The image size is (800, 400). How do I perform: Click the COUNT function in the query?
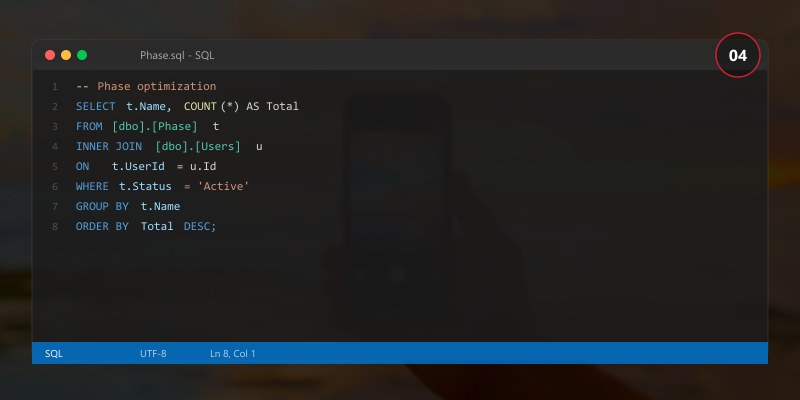pyautogui.click(x=201, y=106)
